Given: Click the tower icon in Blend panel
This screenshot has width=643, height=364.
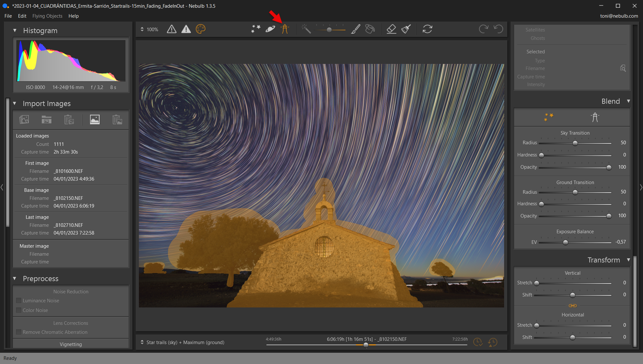Looking at the screenshot, I should pyautogui.click(x=595, y=117).
